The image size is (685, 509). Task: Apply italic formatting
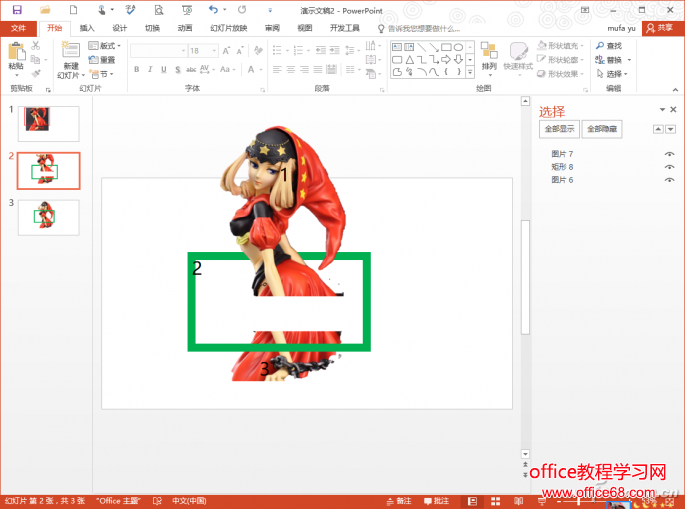150,69
